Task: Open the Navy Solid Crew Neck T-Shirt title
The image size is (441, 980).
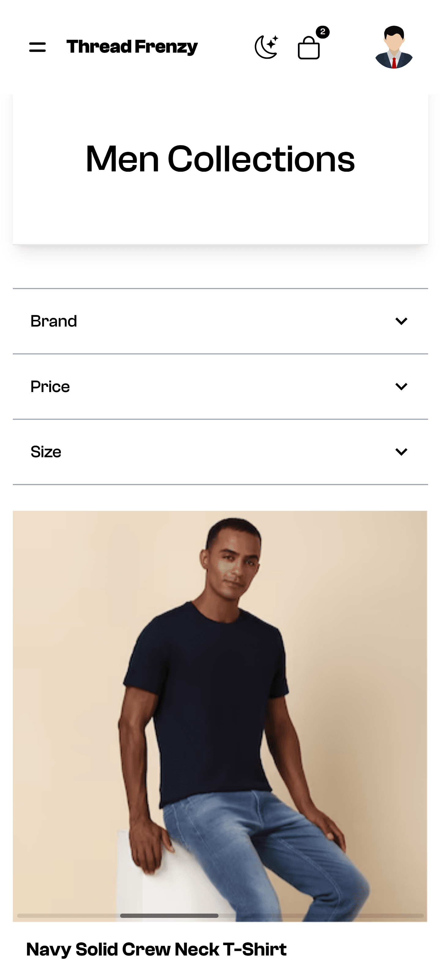Action: pyautogui.click(x=156, y=949)
